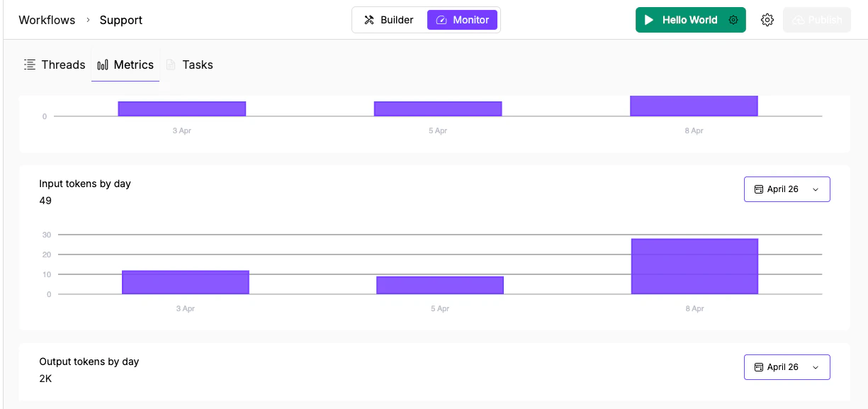Click the cloud icon on Publish button

click(799, 19)
